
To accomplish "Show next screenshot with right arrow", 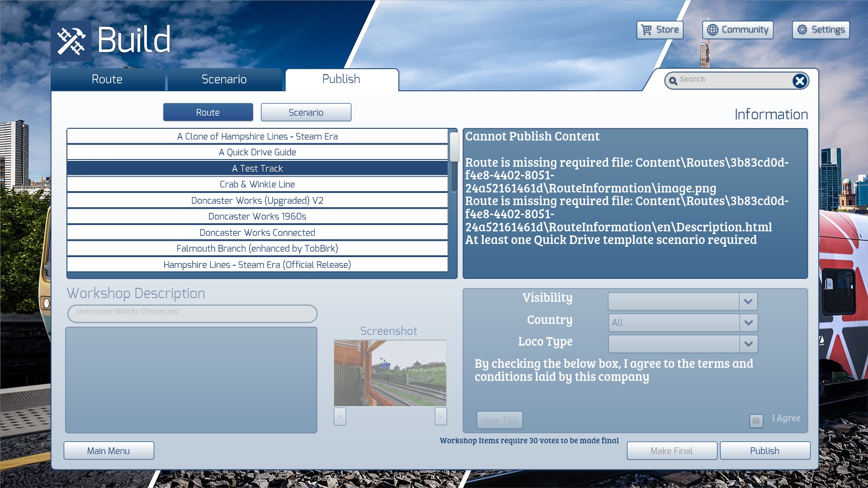I will [x=440, y=416].
